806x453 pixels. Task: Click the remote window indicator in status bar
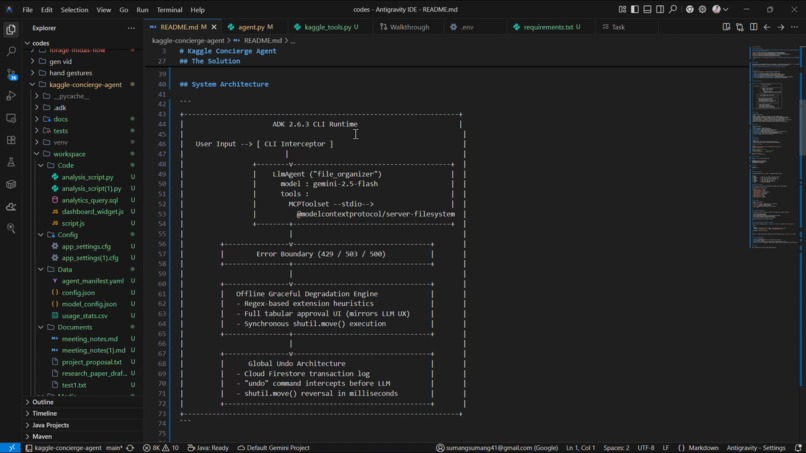pyautogui.click(x=11, y=448)
